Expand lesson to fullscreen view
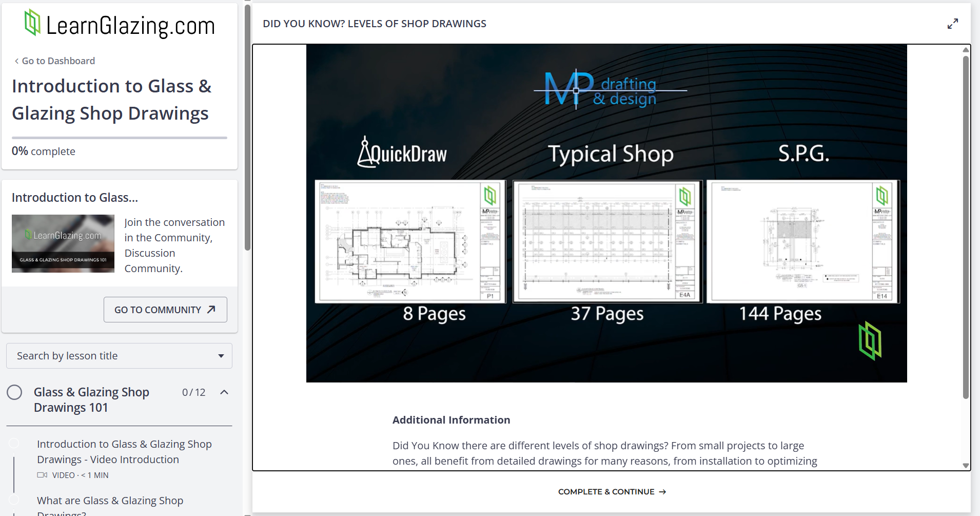 pos(952,24)
